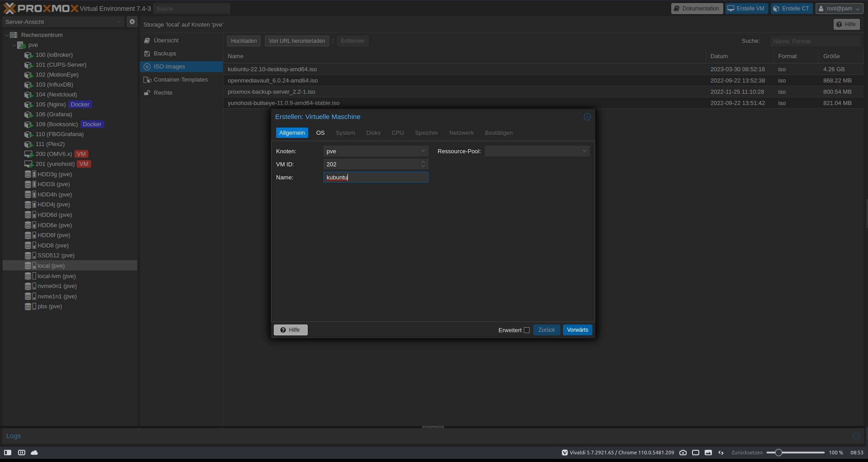Toggle Vivaldi image loading icon
The width and height of the screenshot is (868, 462).
[708, 453]
